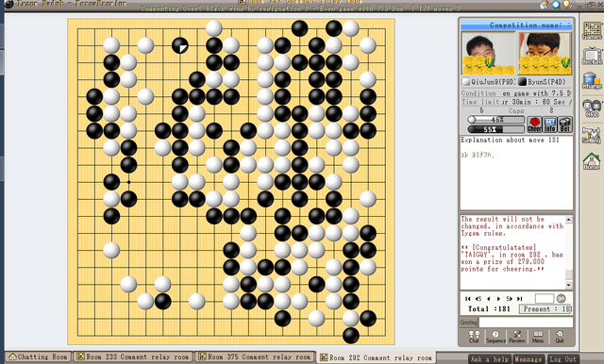Jump to the first move
The height and width of the screenshot is (364, 604).
tap(468, 299)
